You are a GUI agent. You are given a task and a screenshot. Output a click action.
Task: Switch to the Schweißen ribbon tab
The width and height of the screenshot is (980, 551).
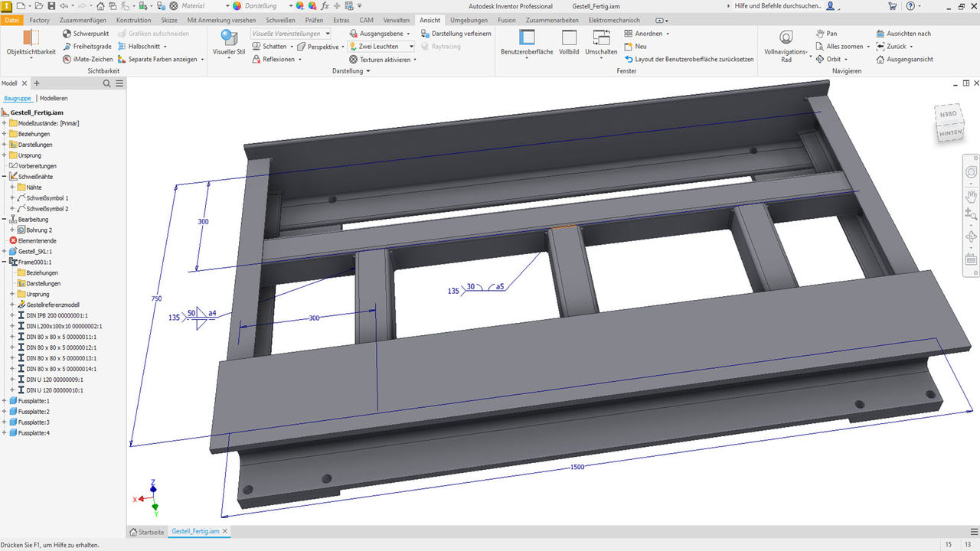tap(281, 20)
